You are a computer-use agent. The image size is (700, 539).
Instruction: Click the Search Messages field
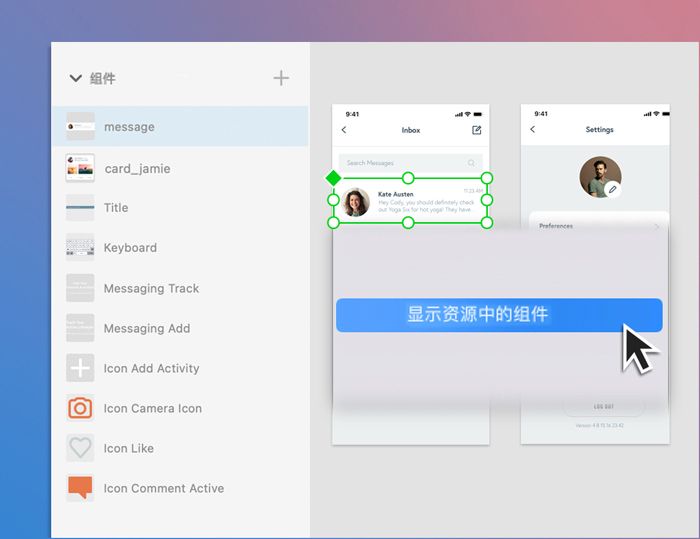(x=410, y=163)
